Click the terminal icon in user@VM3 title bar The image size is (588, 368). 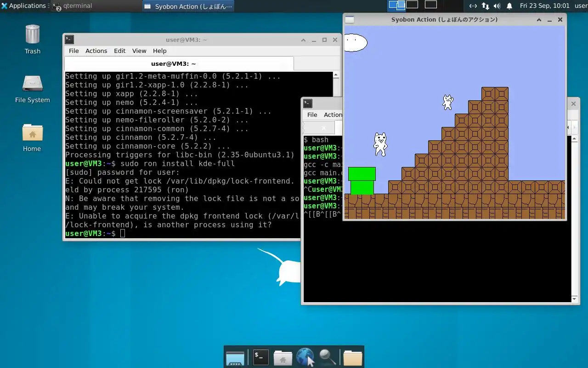(x=69, y=40)
